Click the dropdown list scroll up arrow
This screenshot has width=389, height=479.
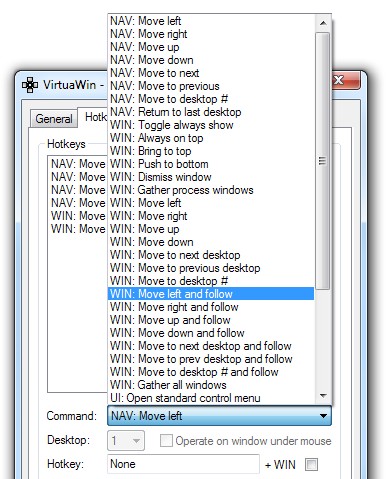coord(323,23)
